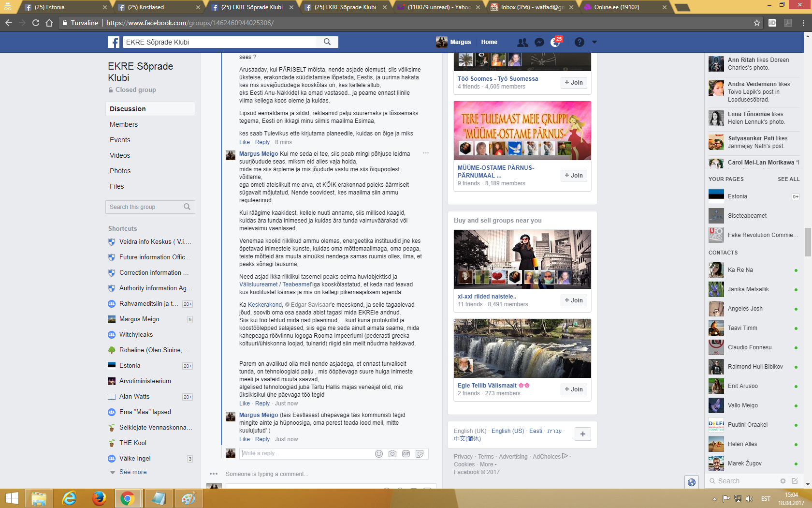Click the Facebook logo icon
Image resolution: width=812 pixels, height=508 pixels.
click(114, 42)
